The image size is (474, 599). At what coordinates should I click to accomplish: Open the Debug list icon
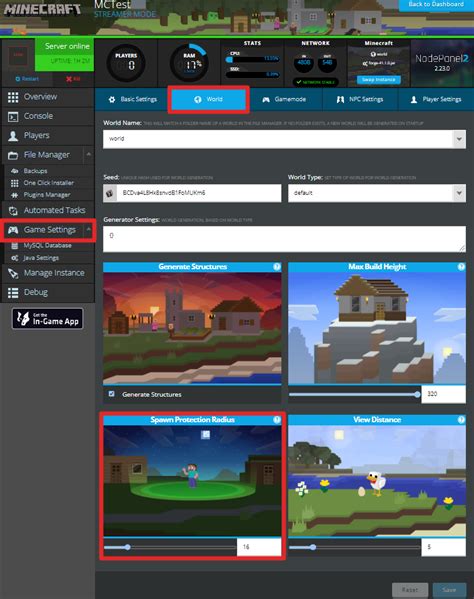(13, 293)
